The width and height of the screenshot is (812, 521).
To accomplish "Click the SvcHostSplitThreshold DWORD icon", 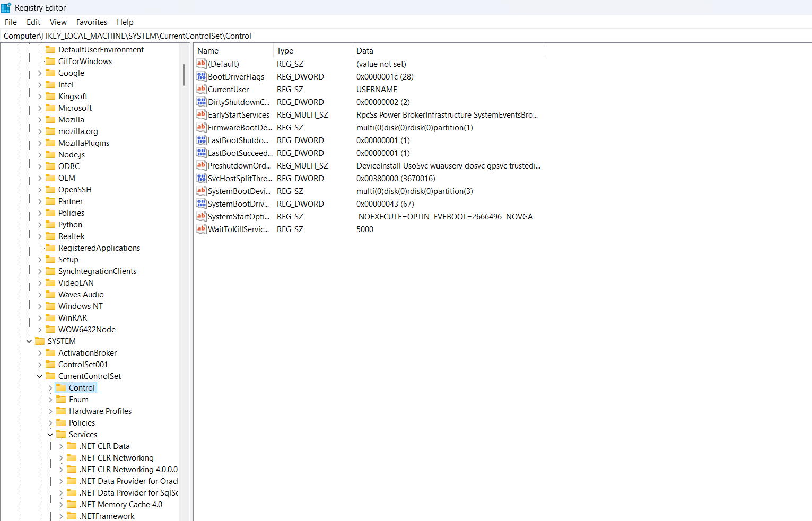I will click(x=202, y=179).
